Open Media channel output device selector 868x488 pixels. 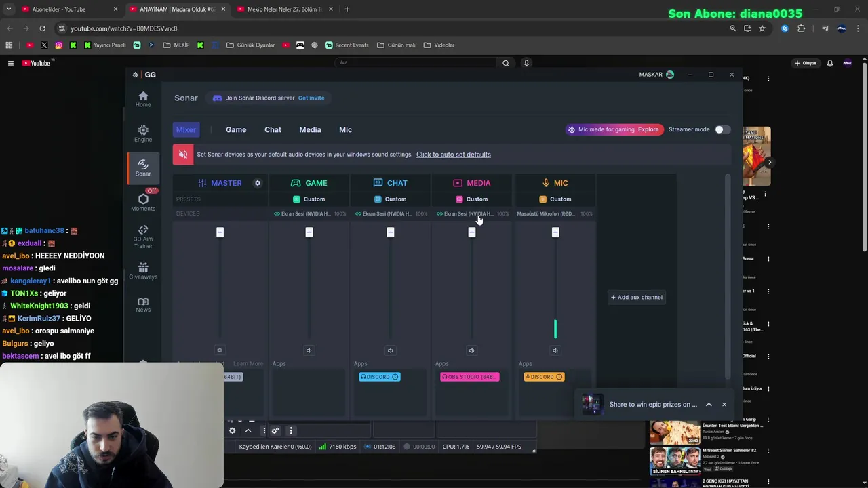472,213
